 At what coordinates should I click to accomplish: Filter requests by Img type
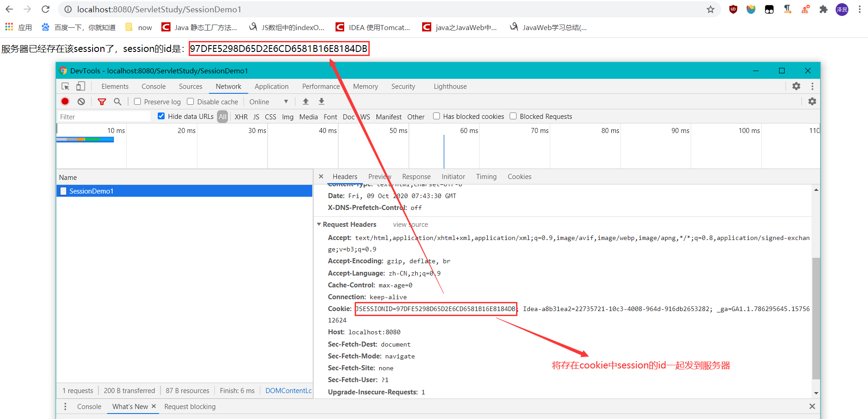(x=288, y=117)
